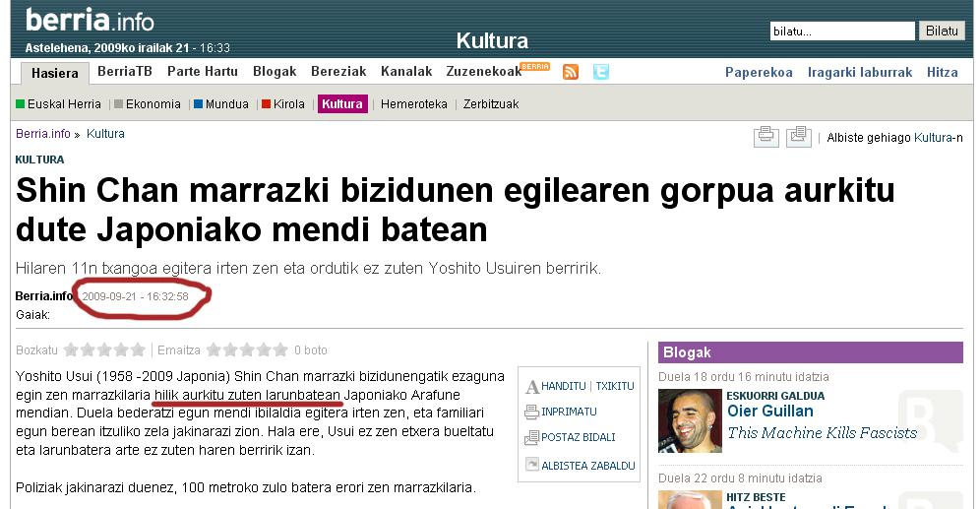Click the bilatu search field
The width and height of the screenshot is (980, 509).
click(x=842, y=32)
